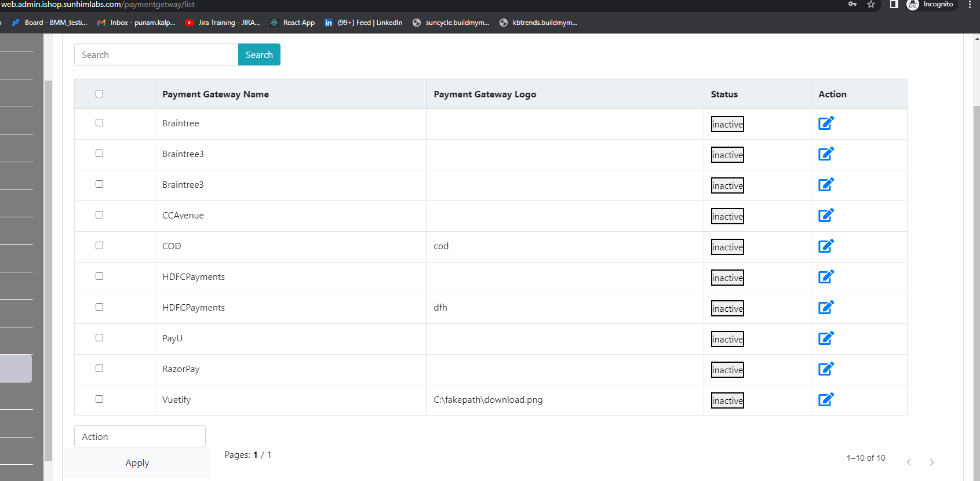
Task: Open Jira Training bookmark
Action: point(223,23)
